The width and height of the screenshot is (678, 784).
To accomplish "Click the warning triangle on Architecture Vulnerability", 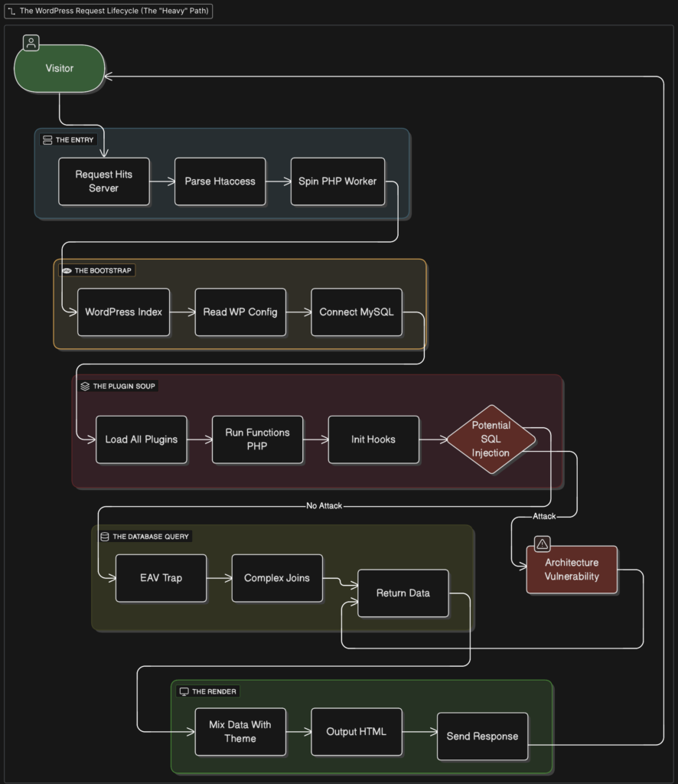I will (x=542, y=544).
